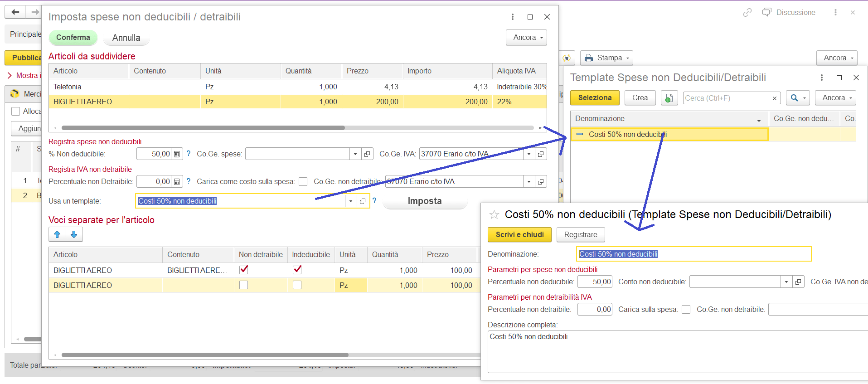
Task: Clear the Cerca search box with the X
Action: click(x=775, y=98)
